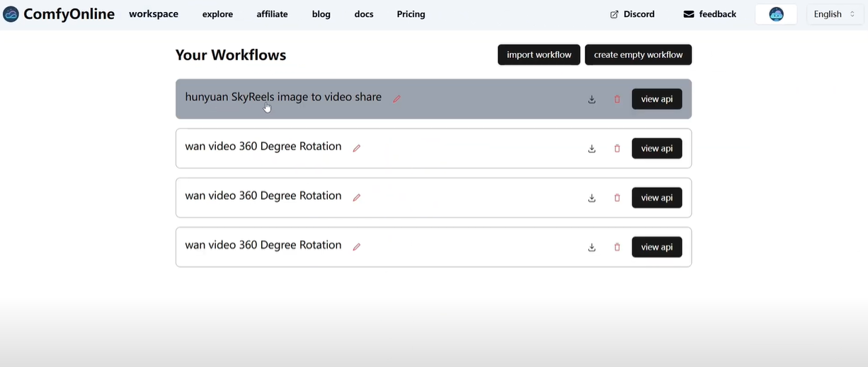868x367 pixels.
Task: Edit name of second wan video 360 workflow
Action: (x=357, y=198)
